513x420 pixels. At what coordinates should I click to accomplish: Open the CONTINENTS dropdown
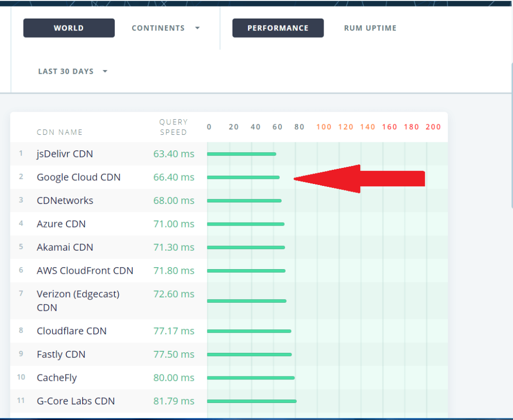pos(165,28)
